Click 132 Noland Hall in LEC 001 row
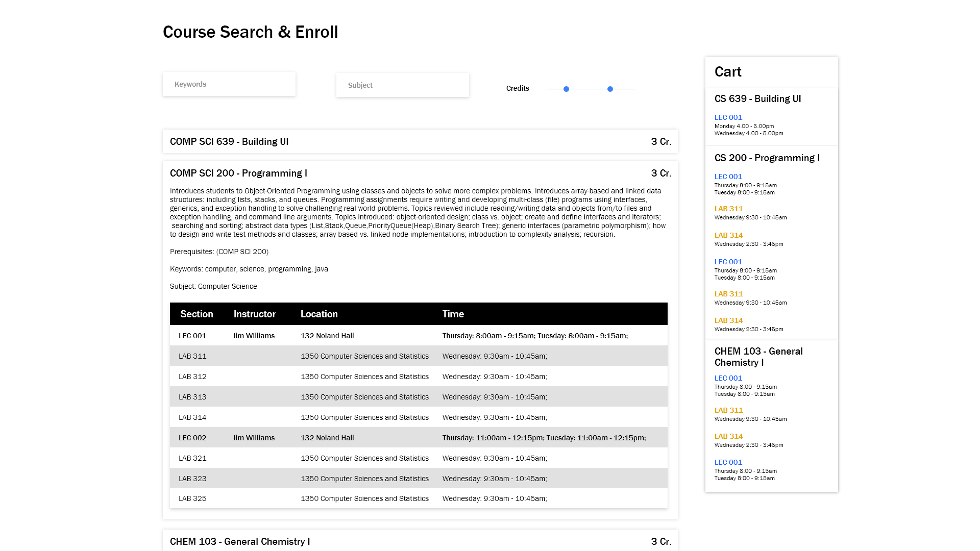 (327, 336)
